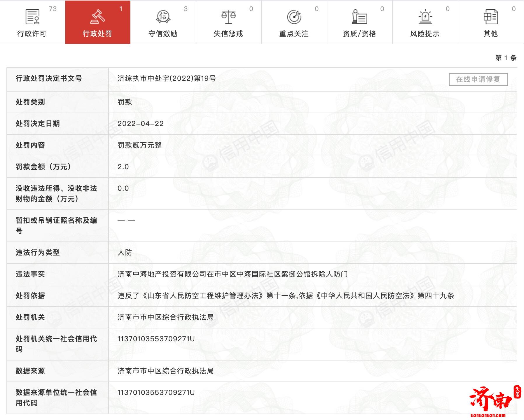Viewport: 524px width, 420px height.
Task: Click the 第 1 条 record label
Action: pyautogui.click(x=505, y=57)
